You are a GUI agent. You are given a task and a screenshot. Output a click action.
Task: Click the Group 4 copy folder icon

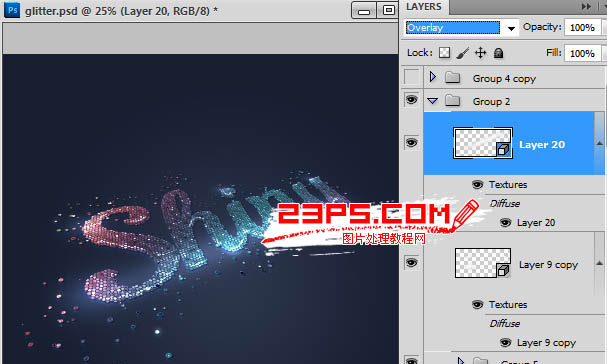click(x=452, y=77)
